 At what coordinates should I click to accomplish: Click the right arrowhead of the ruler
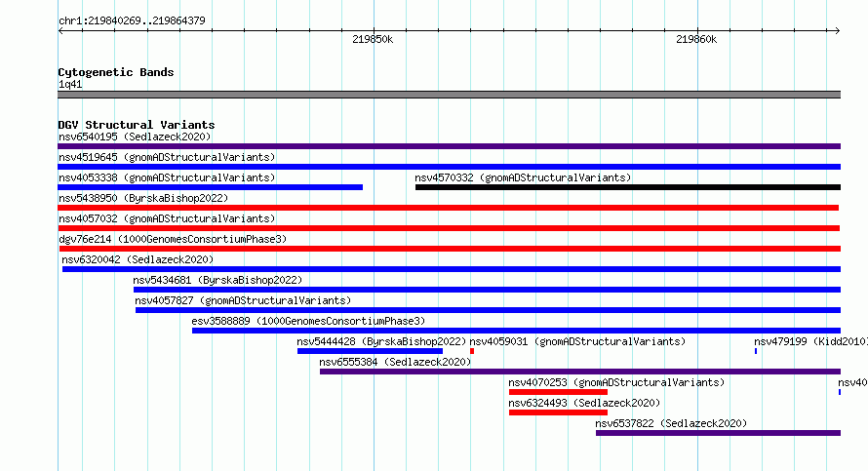click(838, 31)
